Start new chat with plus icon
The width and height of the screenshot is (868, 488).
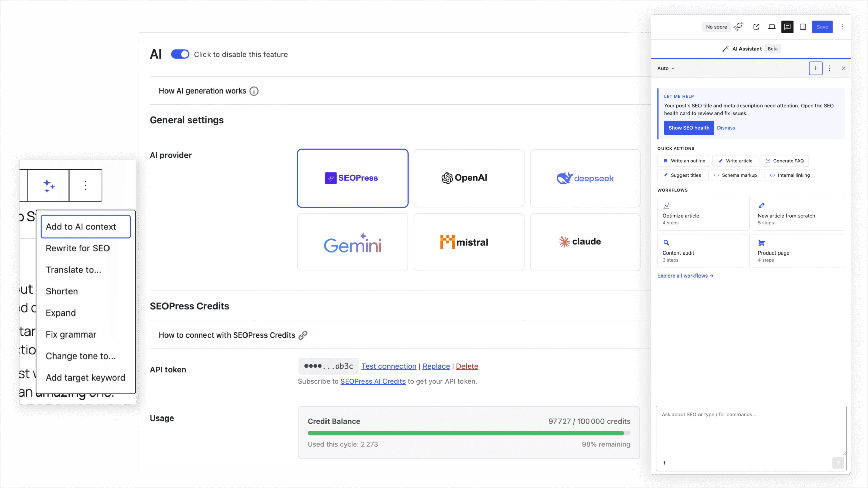point(815,68)
